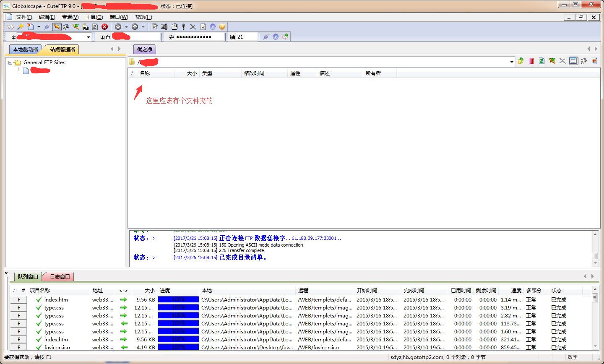Click the New Folder toolbar icon
The image size is (604, 364).
pyautogui.click(x=174, y=27)
